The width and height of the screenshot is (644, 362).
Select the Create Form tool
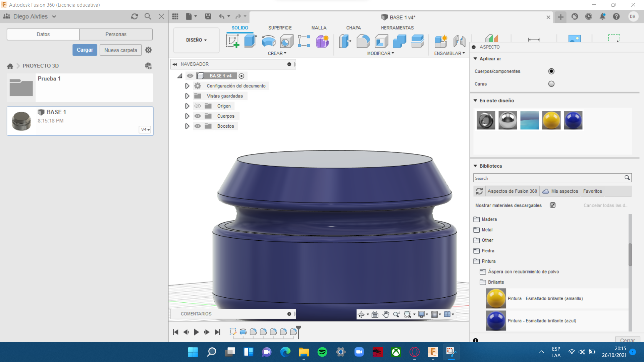[322, 41]
